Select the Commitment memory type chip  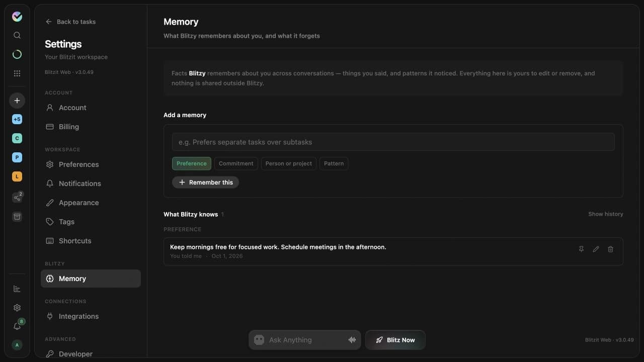[x=236, y=163]
